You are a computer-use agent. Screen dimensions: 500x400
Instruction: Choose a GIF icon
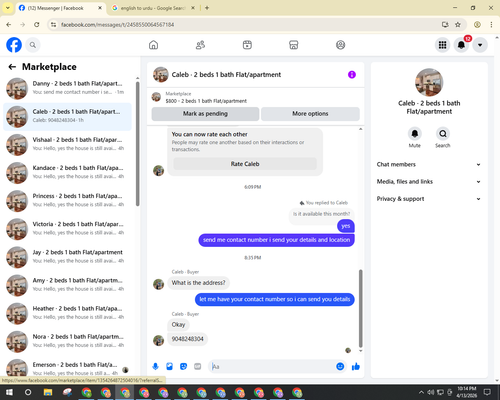point(198,367)
